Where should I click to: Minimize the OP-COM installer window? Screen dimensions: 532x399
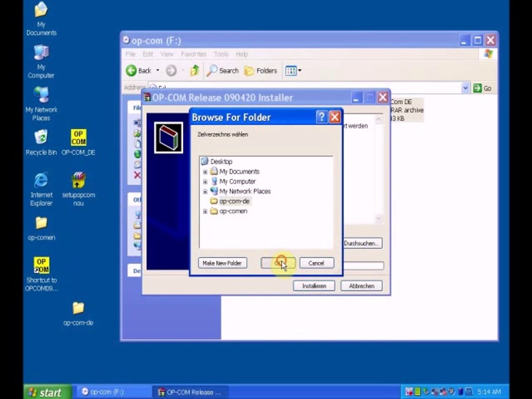point(356,98)
